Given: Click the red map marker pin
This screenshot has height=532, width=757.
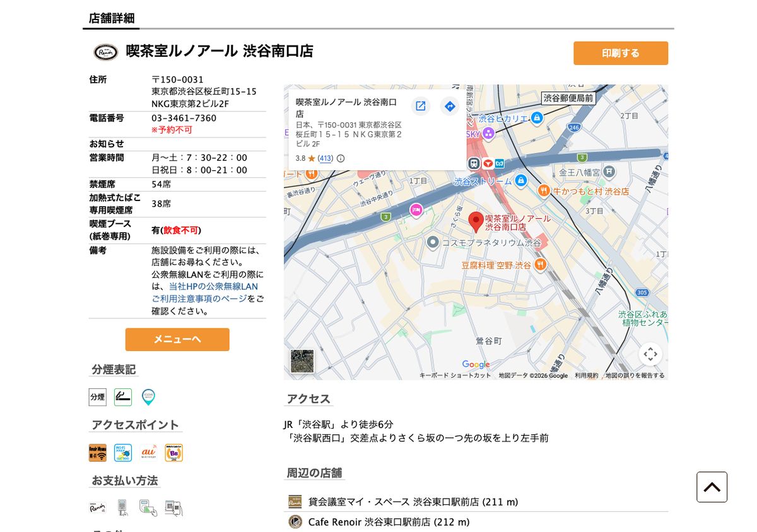Looking at the screenshot, I should tap(476, 222).
